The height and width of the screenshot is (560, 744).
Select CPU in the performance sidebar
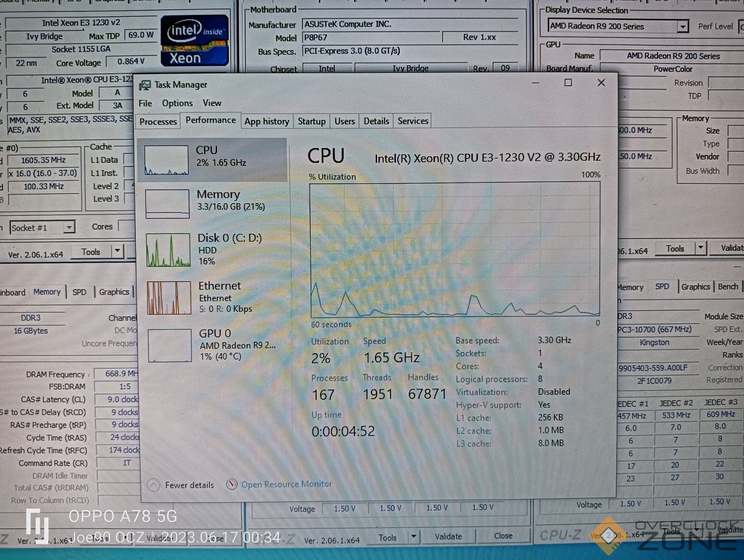212,160
